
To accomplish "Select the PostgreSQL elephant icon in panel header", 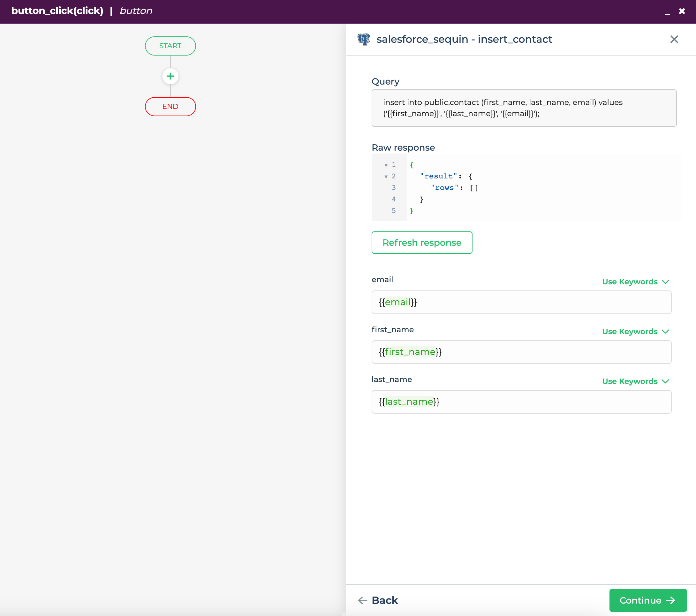I will pyautogui.click(x=364, y=39).
